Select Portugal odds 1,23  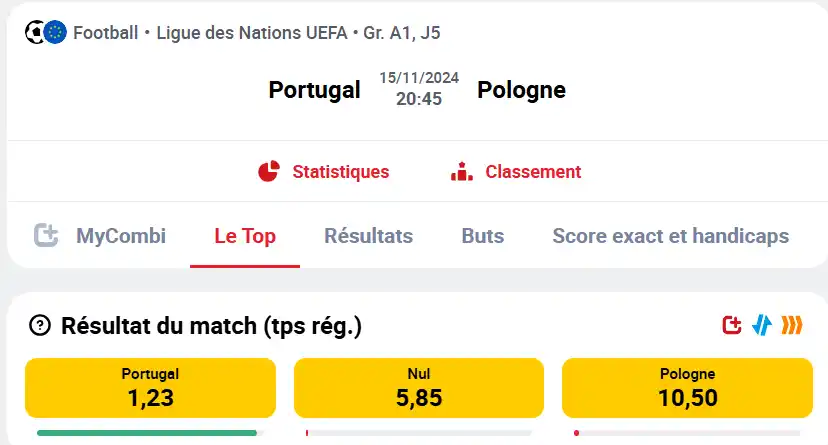click(150, 388)
